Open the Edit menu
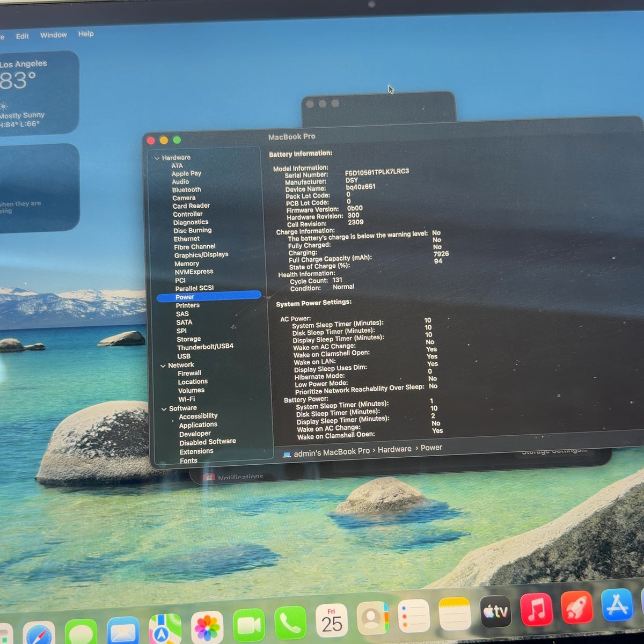 [22, 36]
